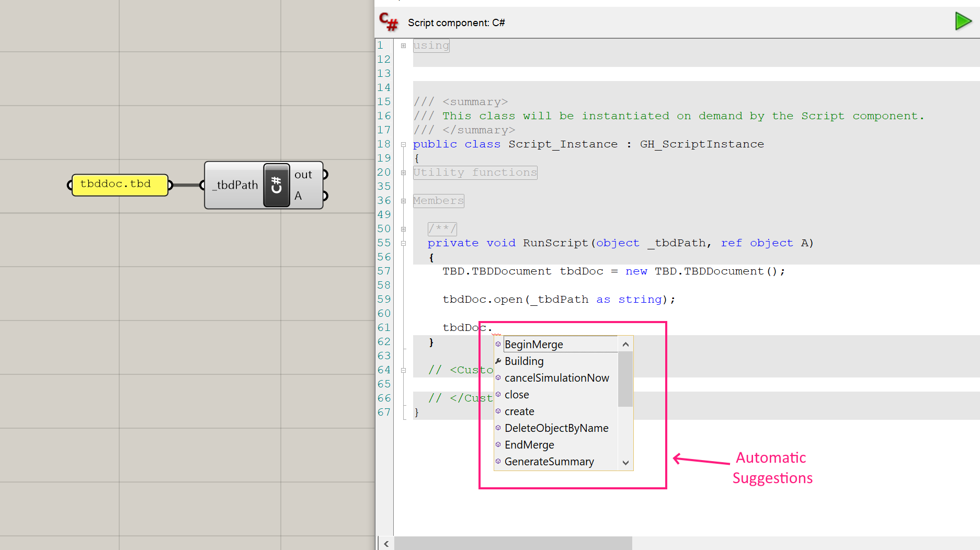Click the down arrow of the suggestion list
This screenshot has width=980, height=550.
[x=625, y=463]
